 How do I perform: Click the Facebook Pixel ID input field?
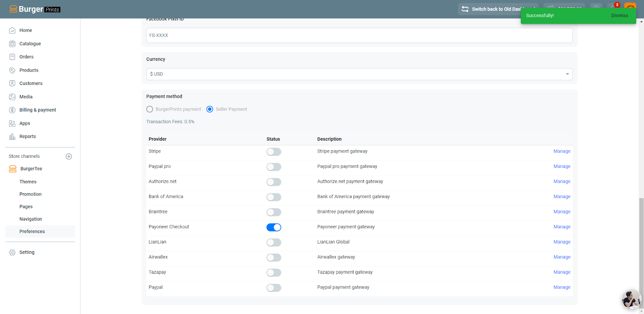point(359,35)
